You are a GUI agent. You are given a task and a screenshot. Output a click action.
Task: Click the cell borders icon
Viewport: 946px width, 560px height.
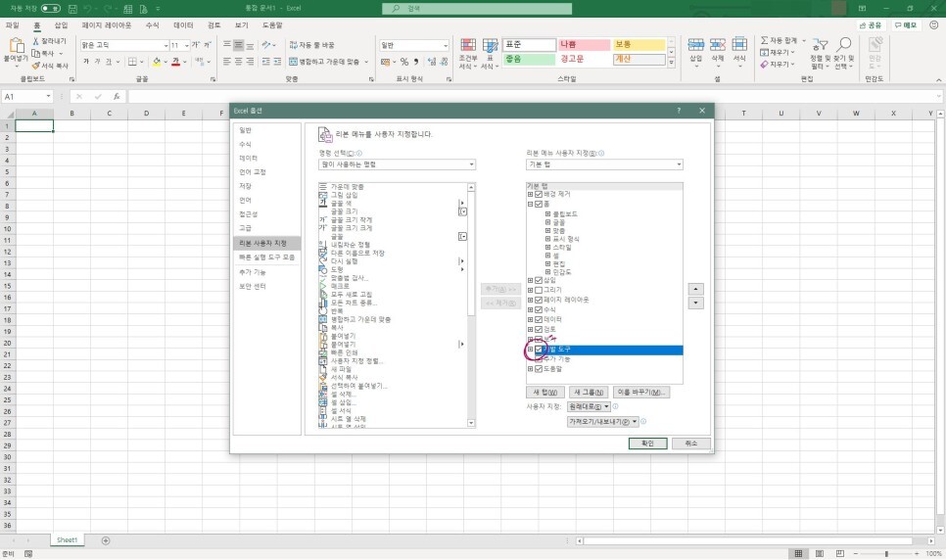[x=132, y=61]
